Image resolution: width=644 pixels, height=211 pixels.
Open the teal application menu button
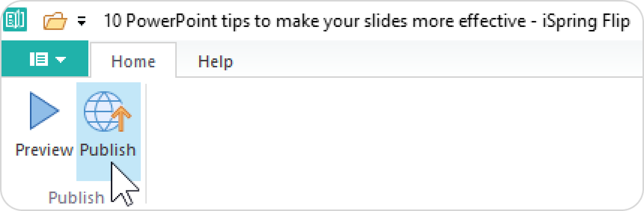[45, 59]
